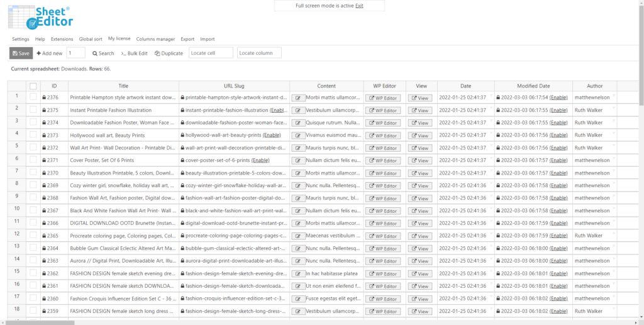Select row checkbox for ID 2373
The height and width of the screenshot is (325, 644).
click(33, 134)
